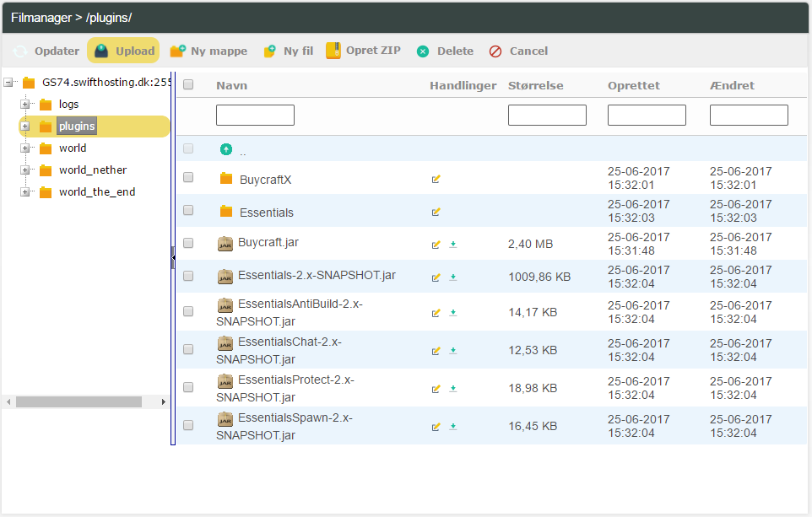Sort files by Oprettet column
812x517 pixels.
click(634, 85)
